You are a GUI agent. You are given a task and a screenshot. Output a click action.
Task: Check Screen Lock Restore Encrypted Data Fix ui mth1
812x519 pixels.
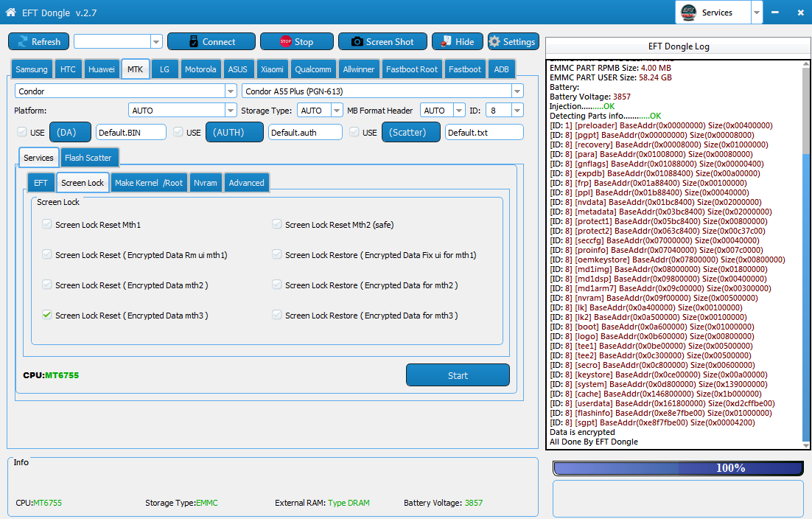pos(277,254)
